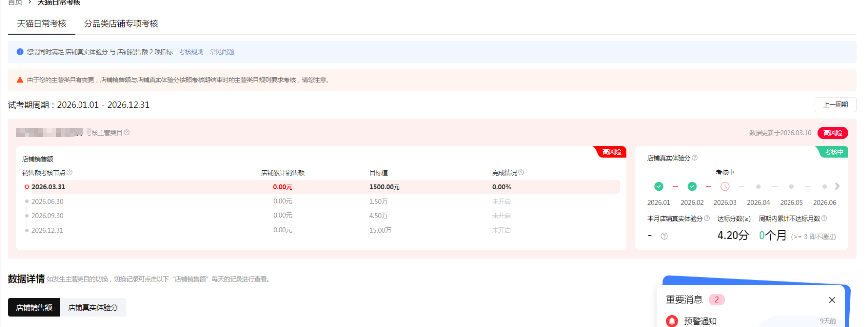Click help icon next to 完成情况
This screenshot has height=327, width=868.
[521, 172]
